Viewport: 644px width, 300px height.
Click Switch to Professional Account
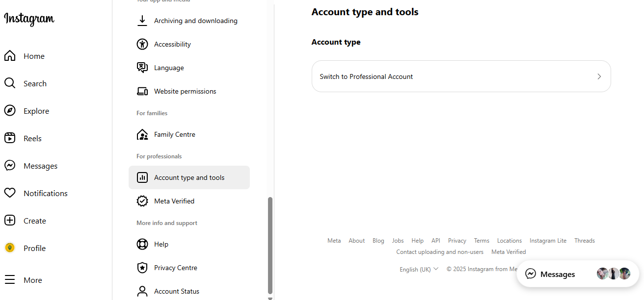[x=461, y=76]
